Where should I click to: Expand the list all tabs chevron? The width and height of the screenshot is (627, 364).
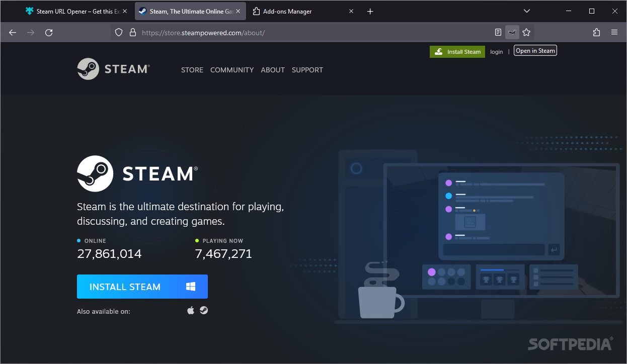pos(527,11)
